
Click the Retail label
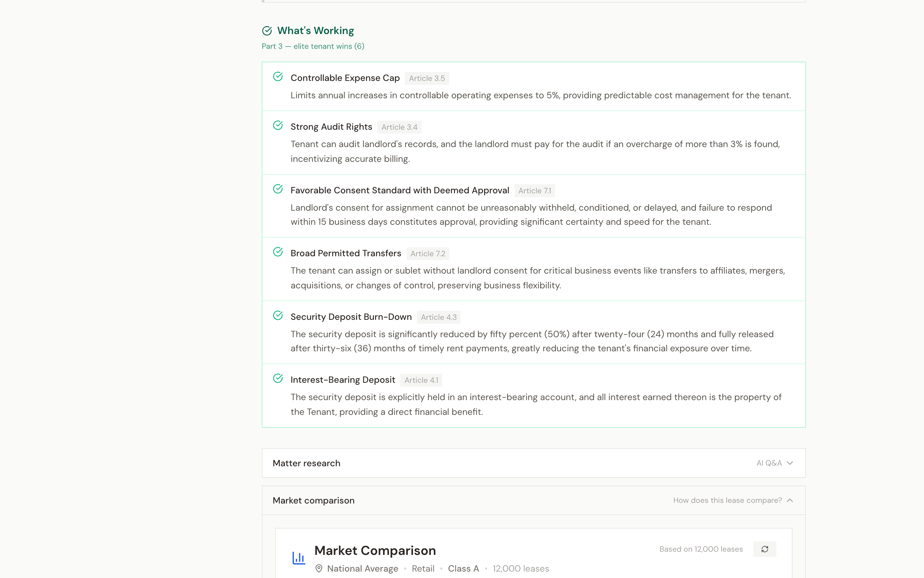click(x=423, y=569)
